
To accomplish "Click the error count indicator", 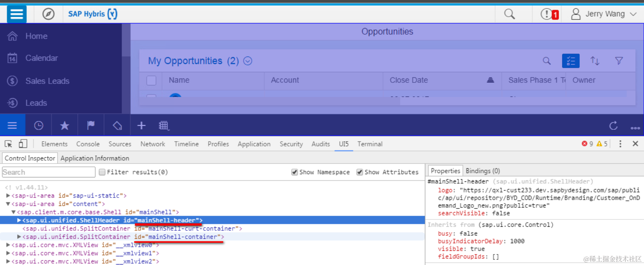I will tap(587, 144).
